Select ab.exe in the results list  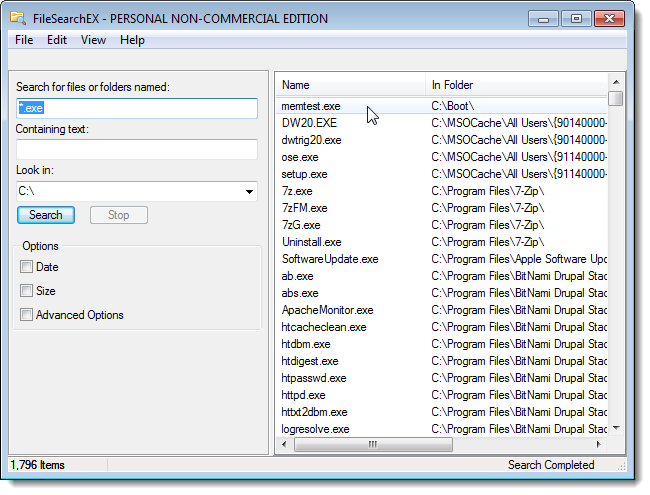pyautogui.click(x=297, y=276)
